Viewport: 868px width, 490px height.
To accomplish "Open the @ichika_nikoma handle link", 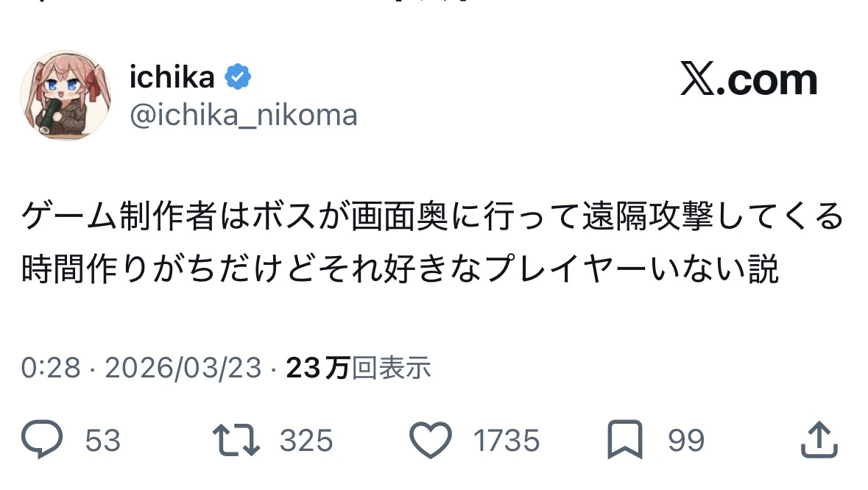I will click(x=243, y=116).
